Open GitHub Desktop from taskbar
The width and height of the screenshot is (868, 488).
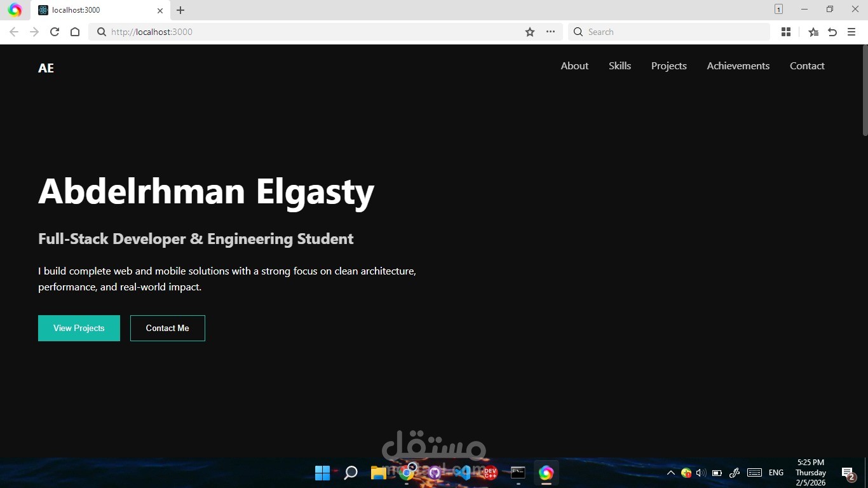[x=435, y=473]
